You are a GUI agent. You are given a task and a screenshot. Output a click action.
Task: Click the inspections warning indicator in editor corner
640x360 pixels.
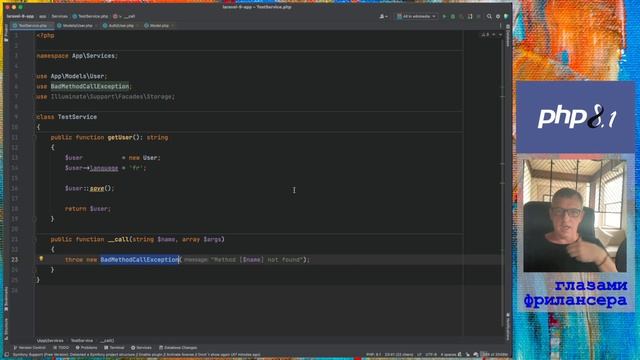coord(485,35)
